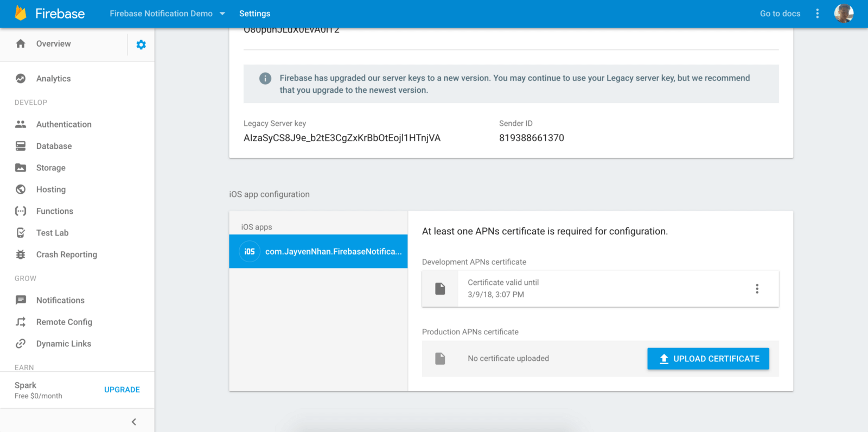The image size is (868, 432).
Task: Open Overview in the sidebar
Action: click(53, 43)
